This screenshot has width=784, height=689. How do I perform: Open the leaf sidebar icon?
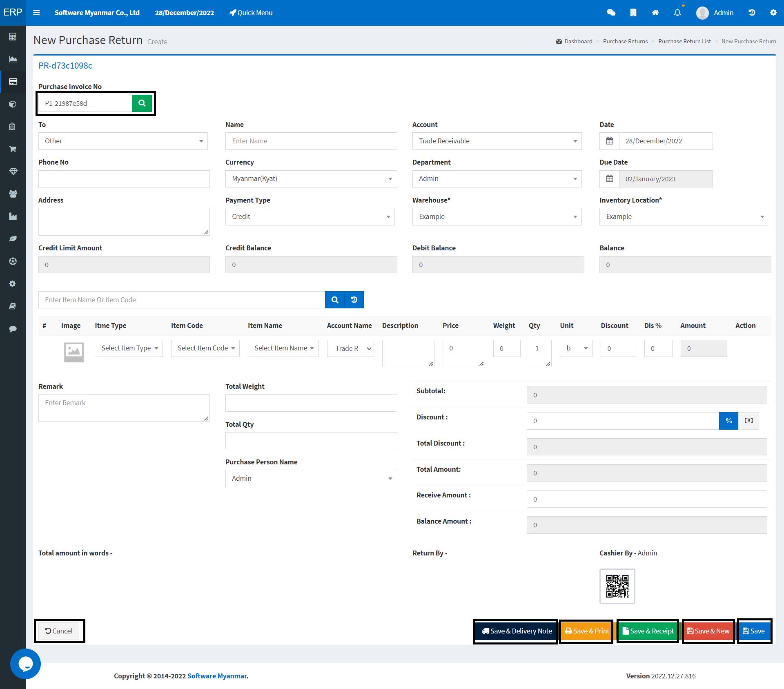pos(13,239)
